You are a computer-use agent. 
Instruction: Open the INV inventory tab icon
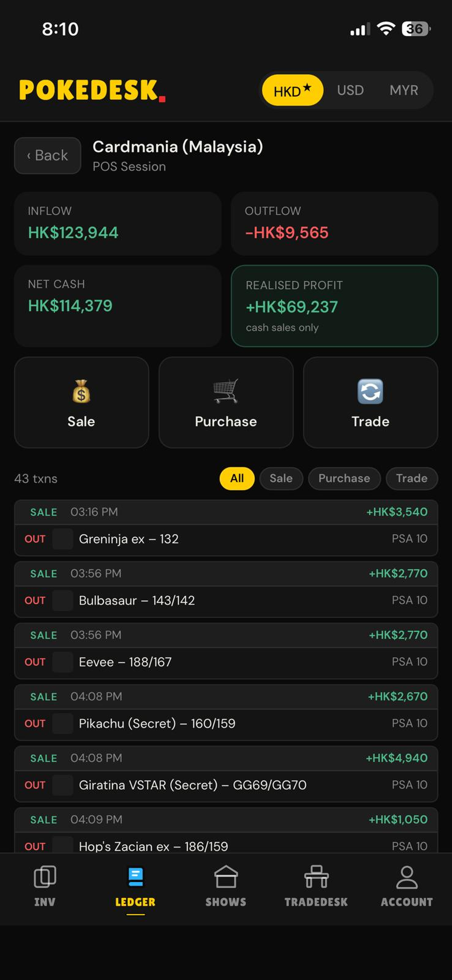pyautogui.click(x=45, y=877)
